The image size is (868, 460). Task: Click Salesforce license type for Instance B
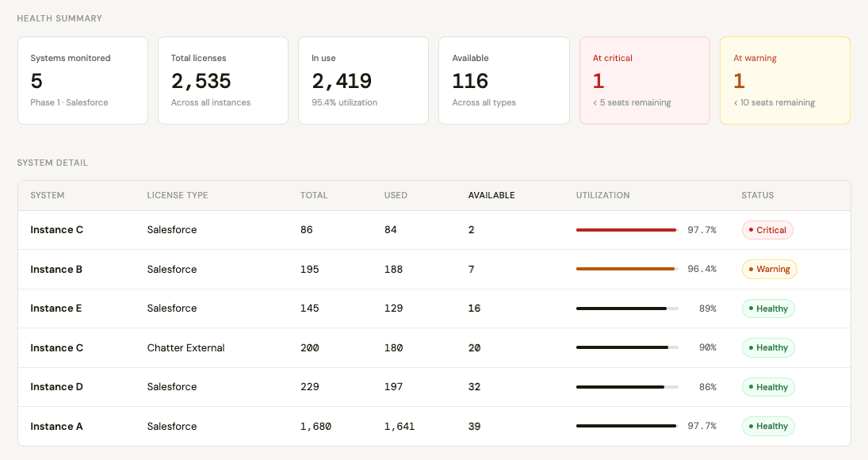171,269
